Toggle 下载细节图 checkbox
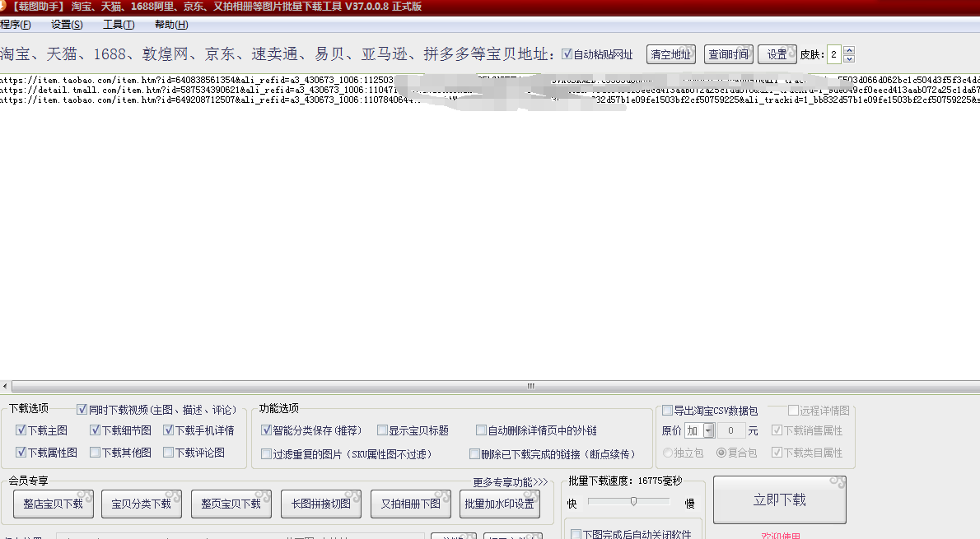This screenshot has height=539, width=980. coord(95,430)
